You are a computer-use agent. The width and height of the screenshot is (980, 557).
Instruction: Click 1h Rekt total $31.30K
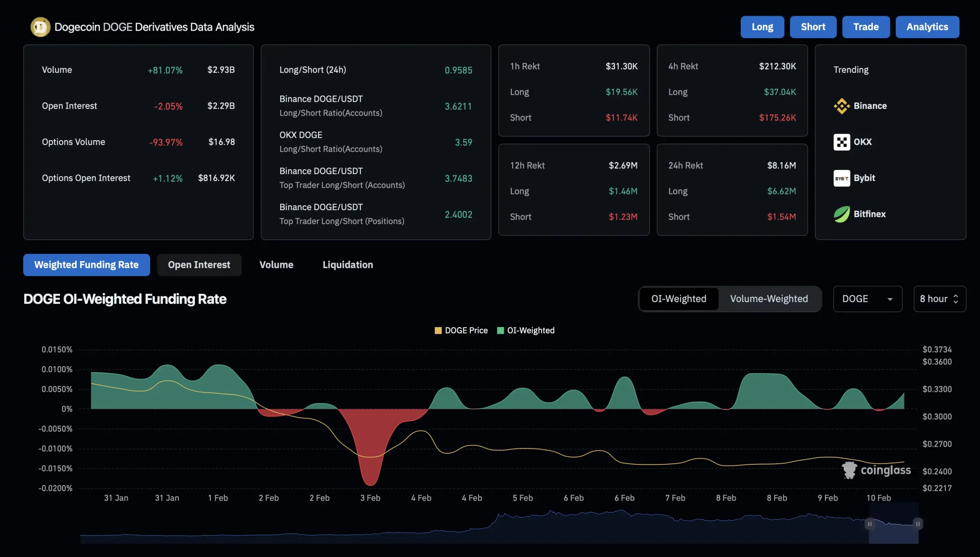pyautogui.click(x=622, y=66)
